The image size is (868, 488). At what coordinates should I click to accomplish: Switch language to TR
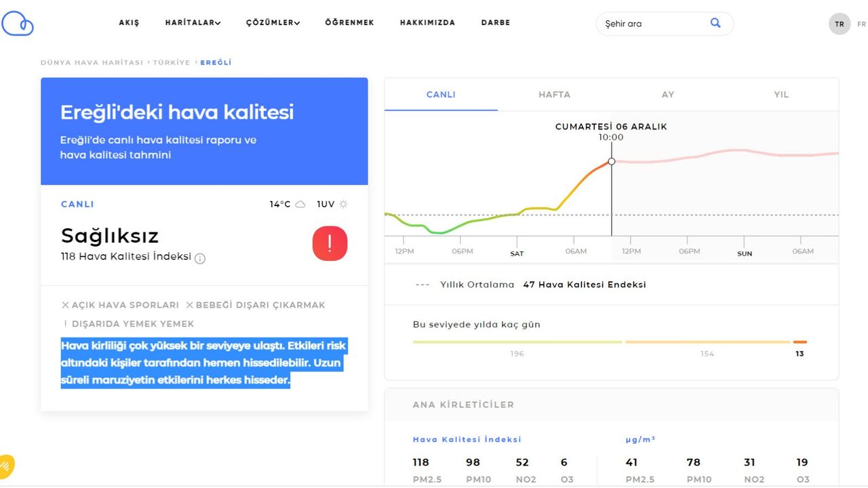pyautogui.click(x=839, y=24)
